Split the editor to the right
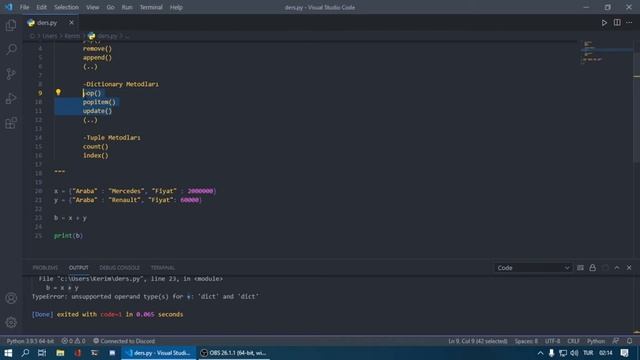 click(x=617, y=23)
